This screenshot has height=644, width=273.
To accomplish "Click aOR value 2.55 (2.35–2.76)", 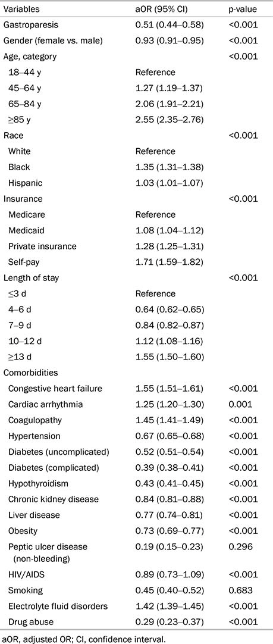I will pos(170,120).
